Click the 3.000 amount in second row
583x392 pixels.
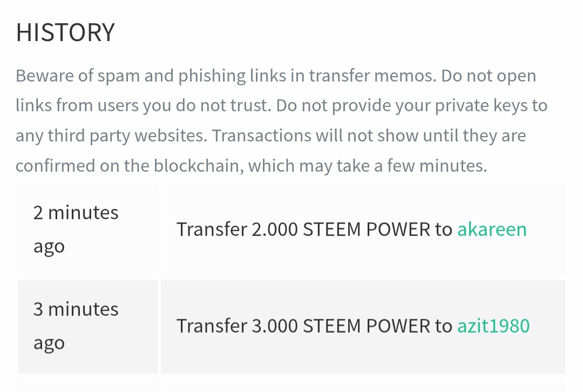(x=275, y=326)
